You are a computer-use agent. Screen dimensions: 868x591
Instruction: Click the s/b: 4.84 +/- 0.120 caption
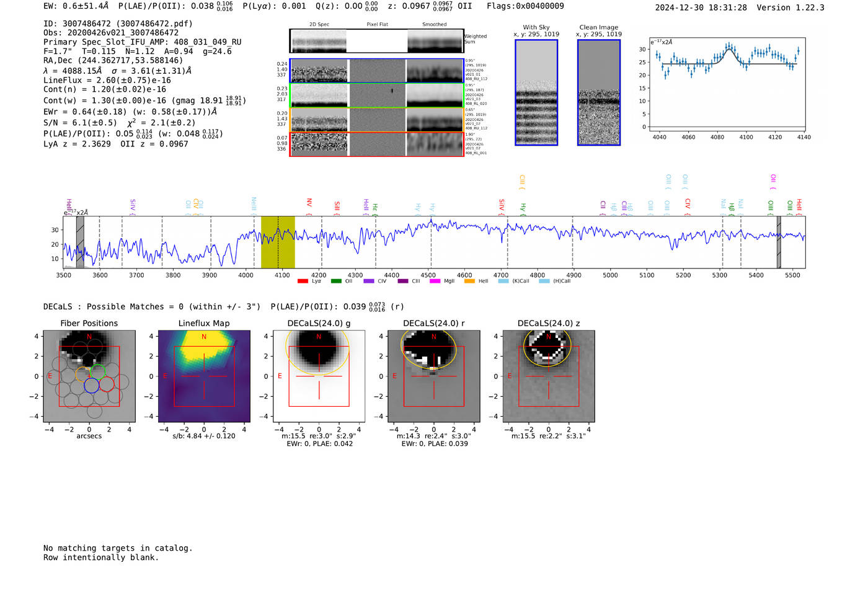(x=204, y=436)
